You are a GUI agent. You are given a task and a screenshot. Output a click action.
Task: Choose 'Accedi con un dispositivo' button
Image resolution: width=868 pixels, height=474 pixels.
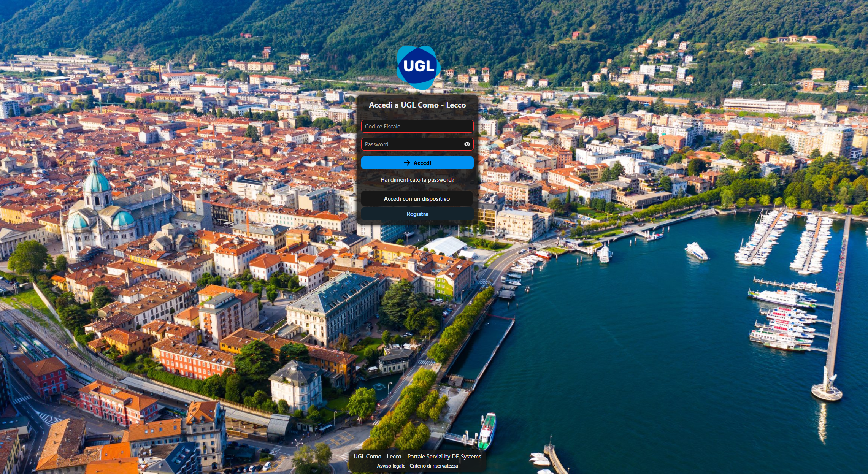point(417,199)
